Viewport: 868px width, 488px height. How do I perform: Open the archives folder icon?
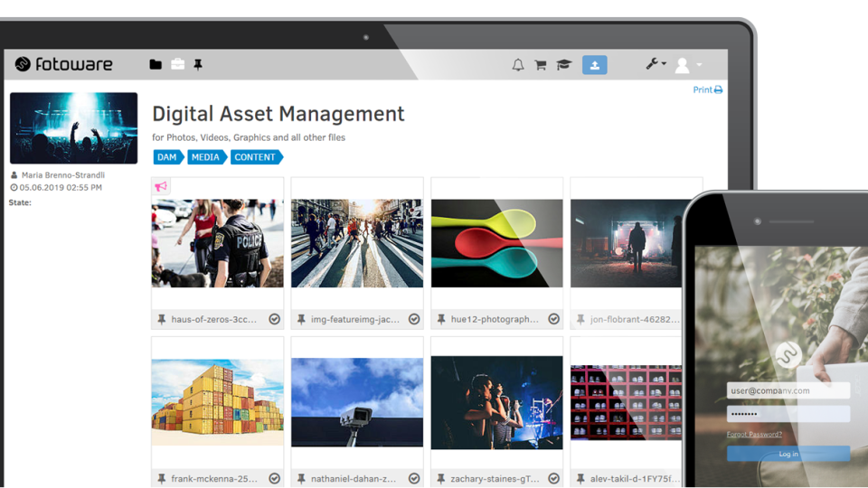coord(156,65)
